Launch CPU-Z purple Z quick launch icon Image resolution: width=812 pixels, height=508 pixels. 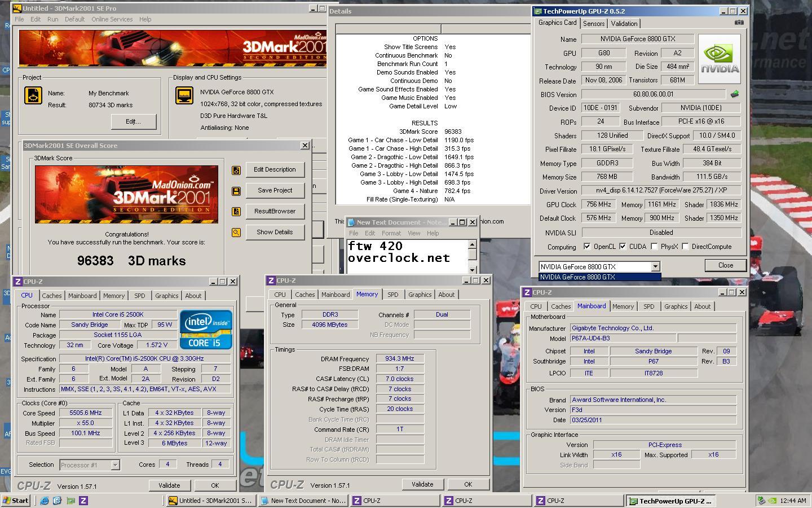pyautogui.click(x=83, y=501)
